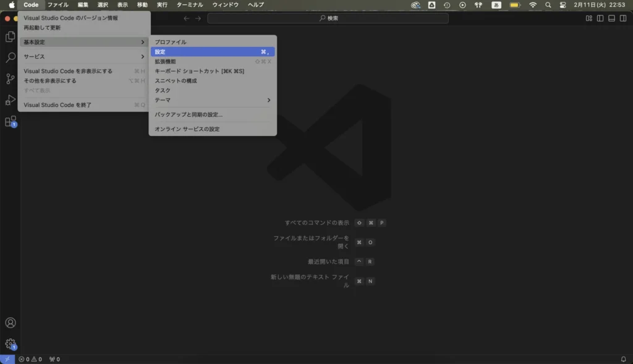
Task: Click the Accounts icon near the bottom
Action: (9, 323)
